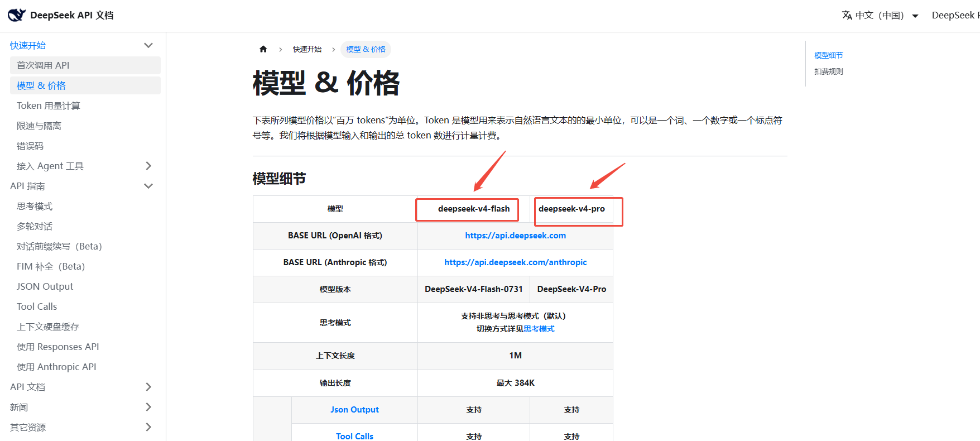Collapse the API 指南 sidebar section
The width and height of the screenshot is (980, 441).
(148, 186)
